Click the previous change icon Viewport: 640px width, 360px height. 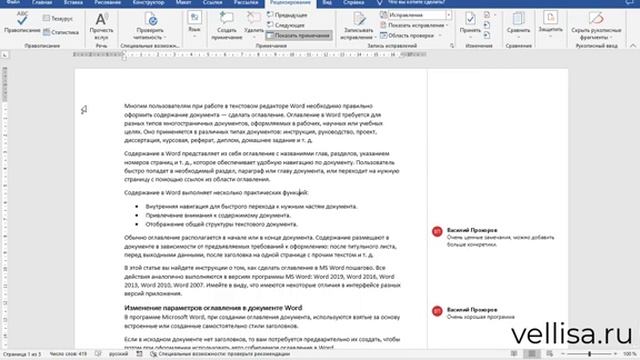(x=487, y=25)
